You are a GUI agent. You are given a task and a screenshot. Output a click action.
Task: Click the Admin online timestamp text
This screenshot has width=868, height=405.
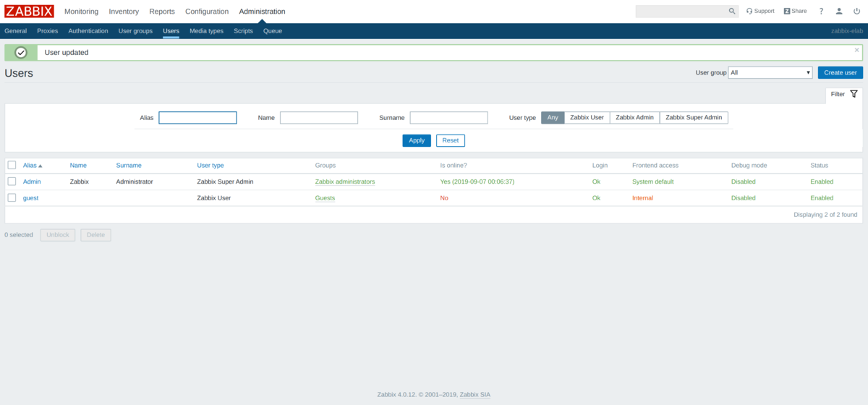pyautogui.click(x=479, y=182)
